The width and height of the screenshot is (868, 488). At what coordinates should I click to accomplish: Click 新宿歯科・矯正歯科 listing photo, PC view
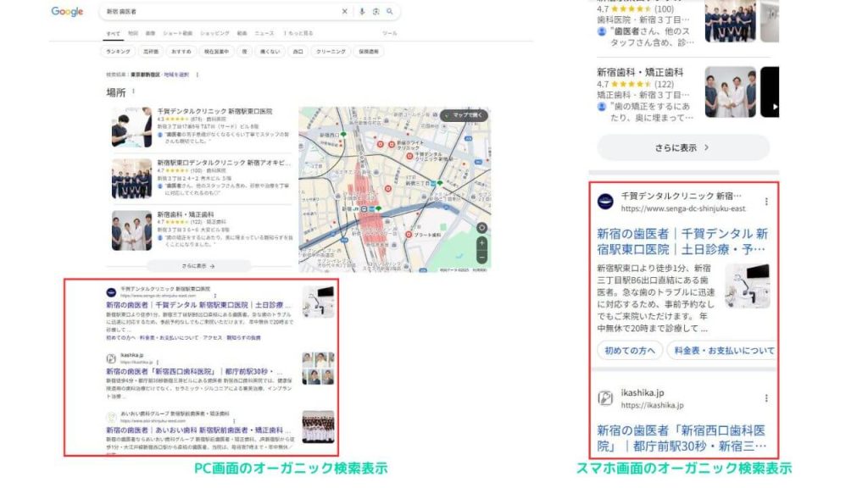(131, 230)
